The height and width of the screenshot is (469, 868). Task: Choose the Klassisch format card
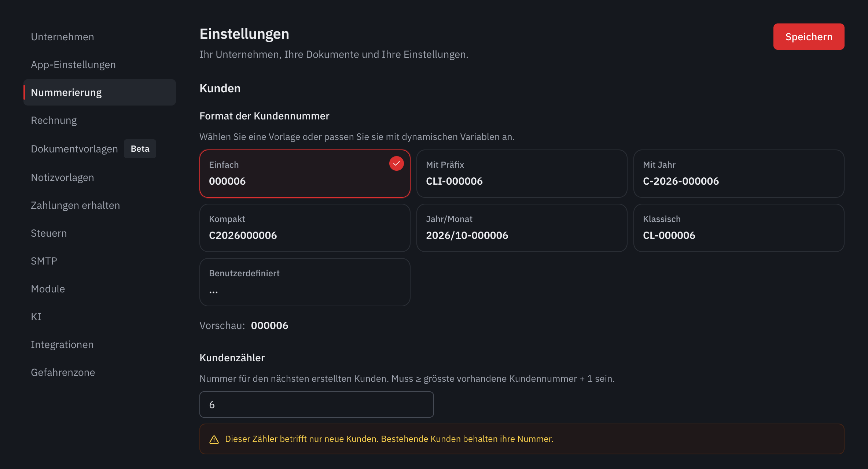click(x=739, y=228)
